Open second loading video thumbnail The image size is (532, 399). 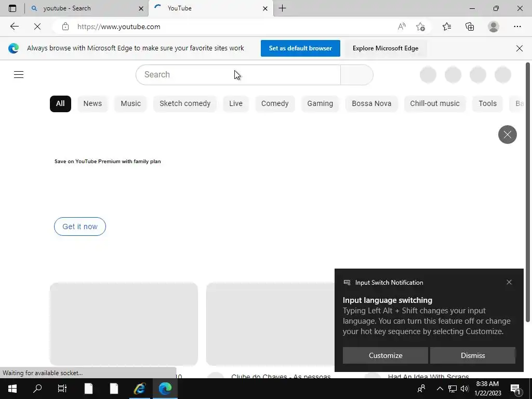[270, 324]
